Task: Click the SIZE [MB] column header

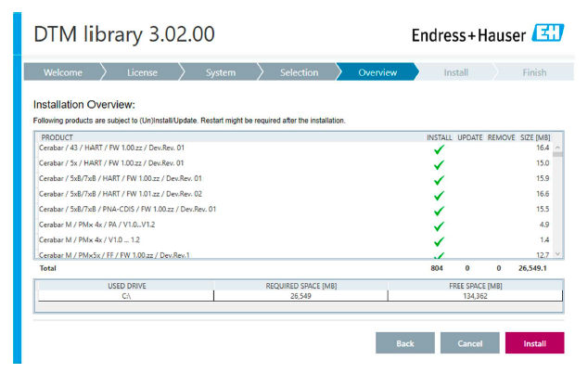Action: pyautogui.click(x=535, y=137)
